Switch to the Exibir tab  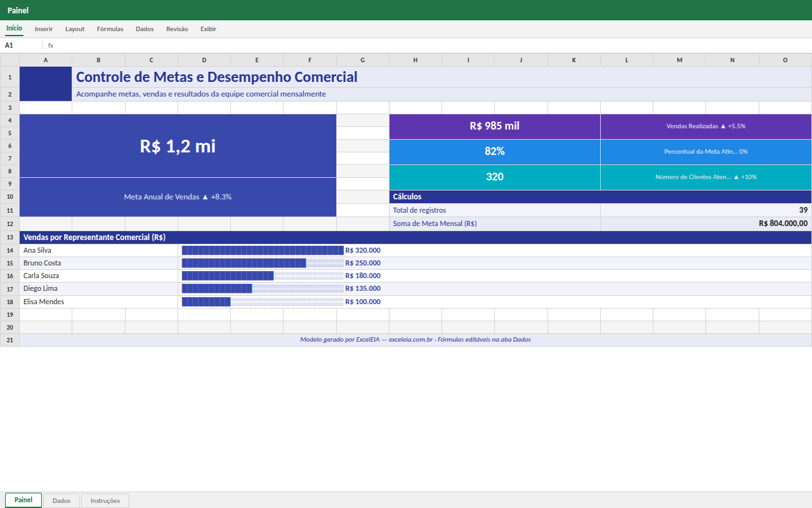[x=208, y=29]
